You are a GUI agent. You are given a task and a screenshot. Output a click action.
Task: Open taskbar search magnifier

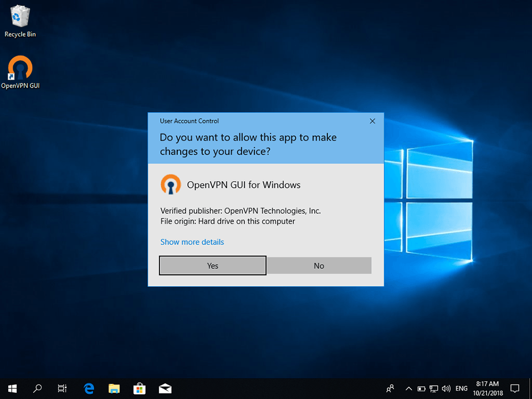pos(37,388)
